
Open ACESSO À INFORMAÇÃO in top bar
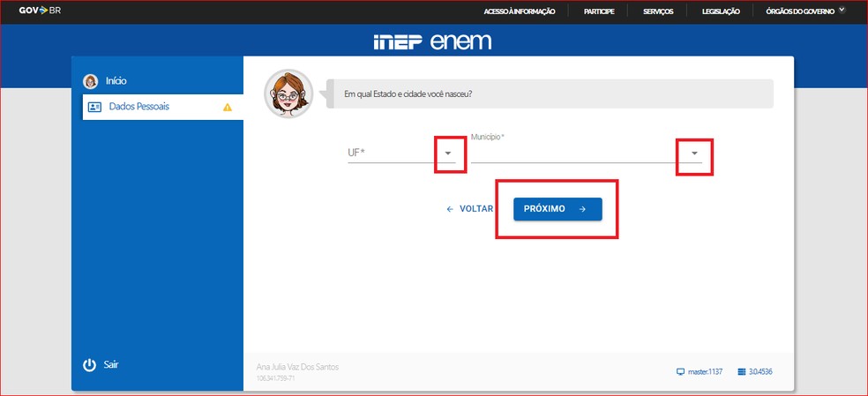pyautogui.click(x=520, y=11)
